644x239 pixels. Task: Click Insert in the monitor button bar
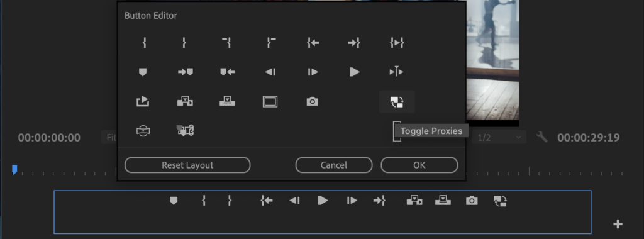[414, 201]
